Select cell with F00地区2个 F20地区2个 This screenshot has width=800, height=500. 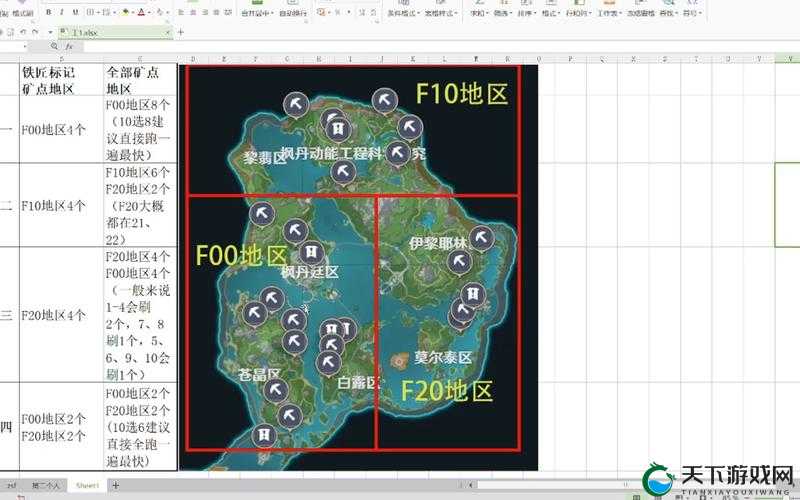tap(61, 427)
